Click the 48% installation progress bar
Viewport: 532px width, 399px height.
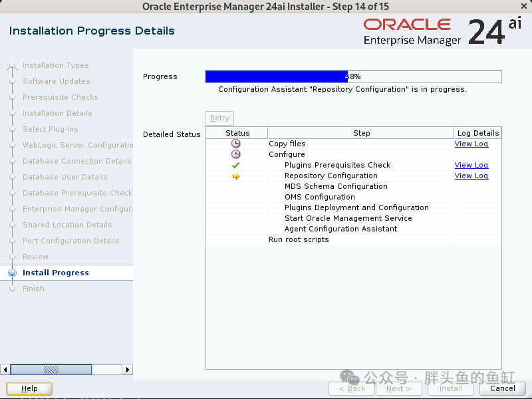pos(353,76)
